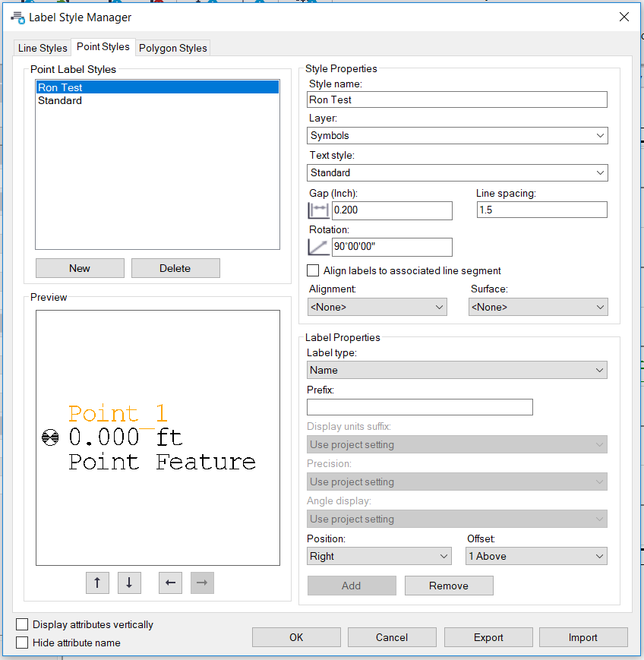The width and height of the screenshot is (644, 660).
Task: Close the Label Style Manager dialog
Action: tap(624, 17)
